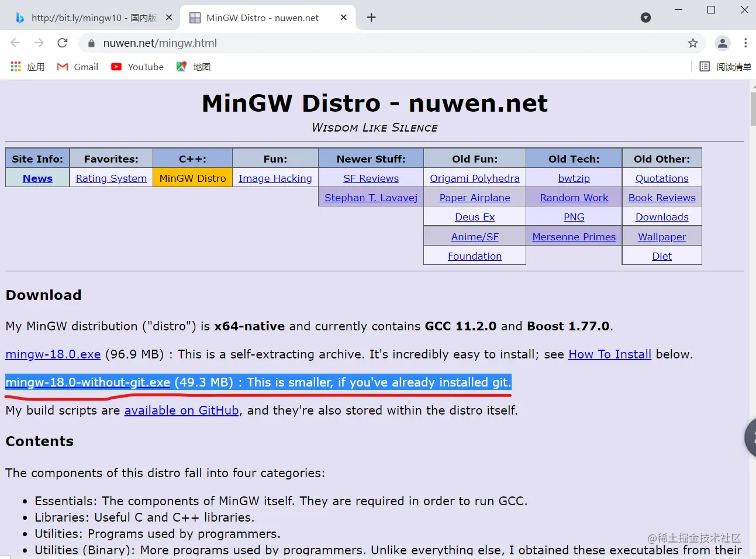Click the C++: table header
Screen dimensions: 756x559
click(192, 159)
